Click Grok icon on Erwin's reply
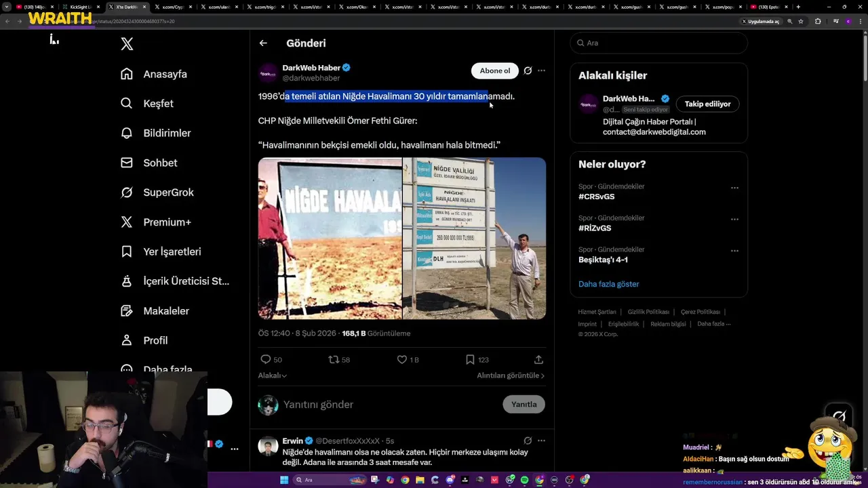Image resolution: width=868 pixels, height=488 pixels. [528, 441]
